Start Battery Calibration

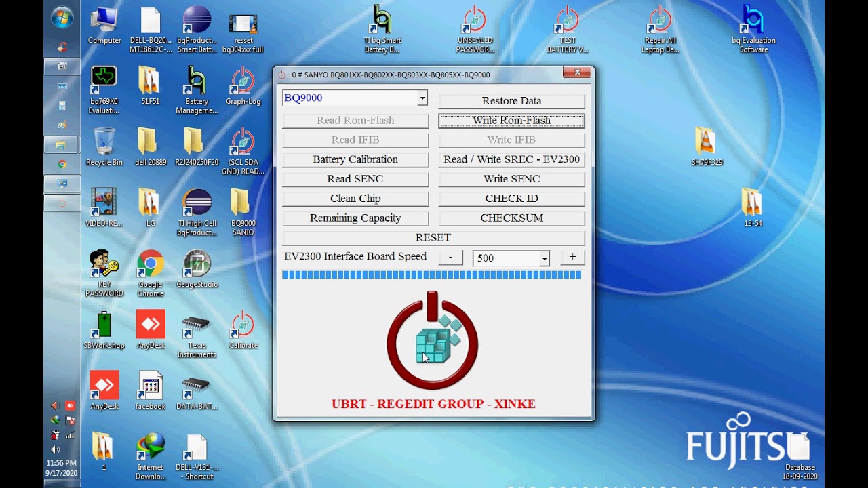point(355,159)
